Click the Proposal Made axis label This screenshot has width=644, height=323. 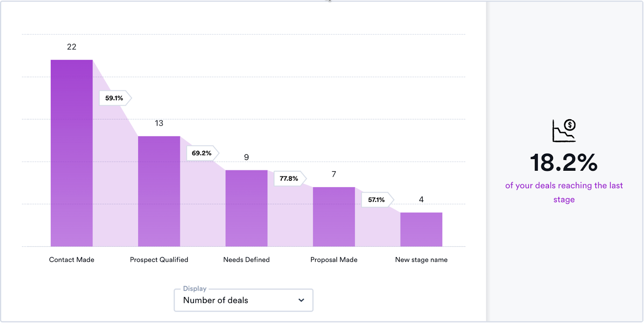click(x=334, y=260)
